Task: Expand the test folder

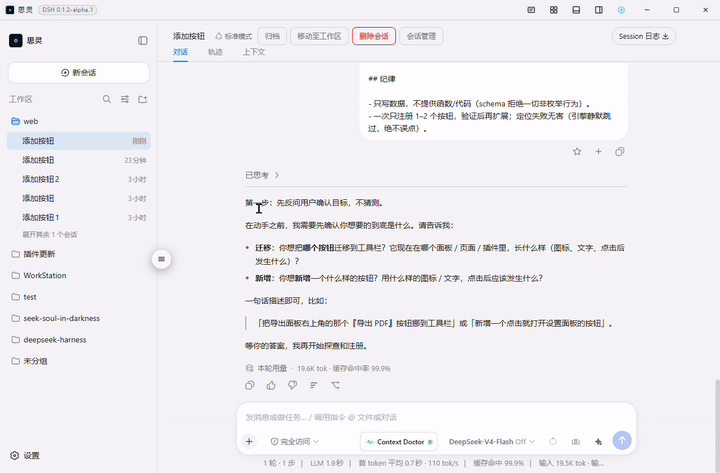Action: click(x=79, y=297)
